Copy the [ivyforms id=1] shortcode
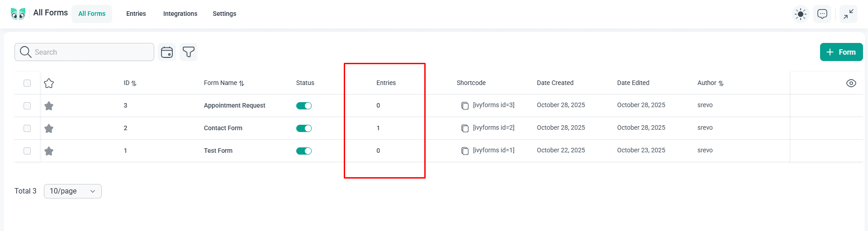This screenshot has width=868, height=231. point(465,151)
